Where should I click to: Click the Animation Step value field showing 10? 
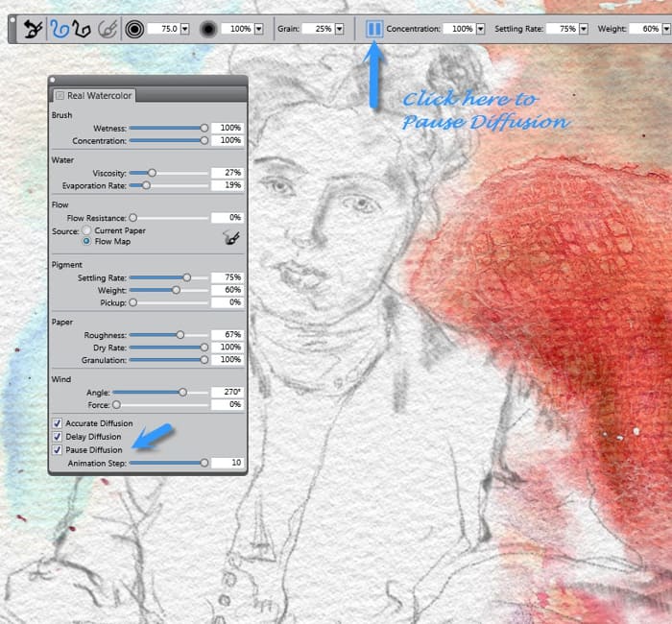[x=228, y=463]
